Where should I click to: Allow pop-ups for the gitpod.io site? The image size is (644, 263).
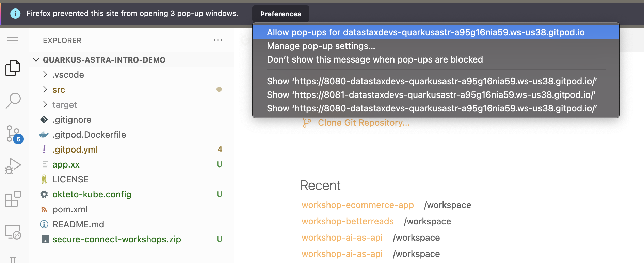[436, 32]
